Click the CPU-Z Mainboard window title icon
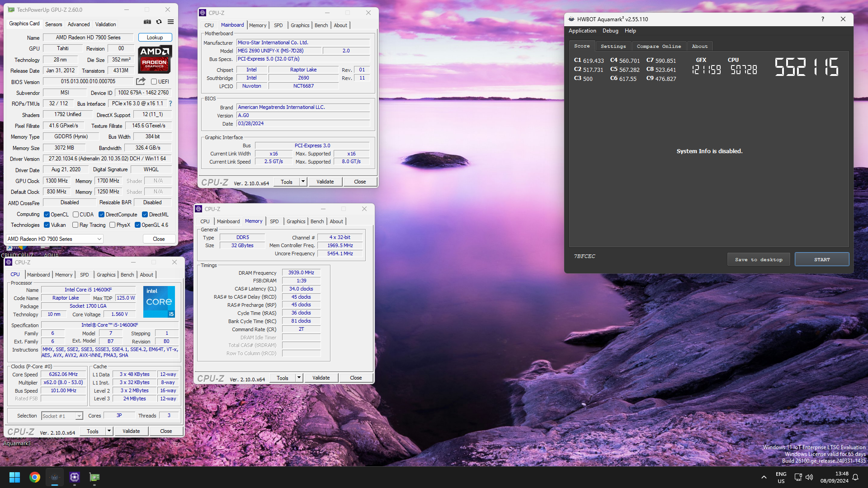868x488 pixels. tap(203, 13)
